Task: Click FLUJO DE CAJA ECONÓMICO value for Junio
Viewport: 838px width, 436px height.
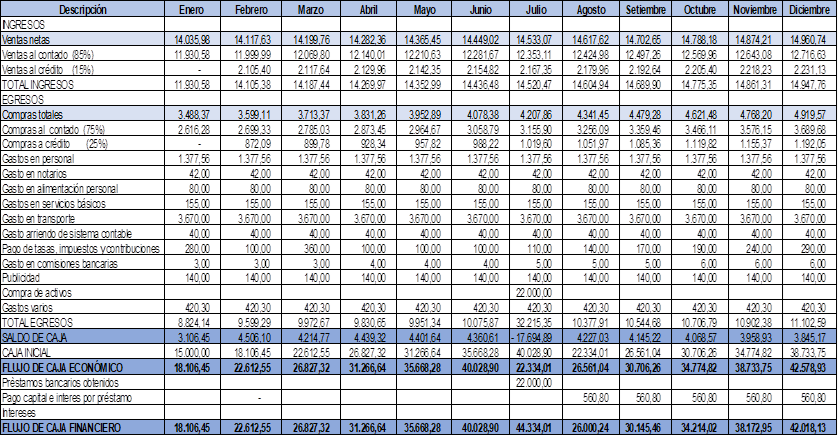Action: click(x=474, y=367)
